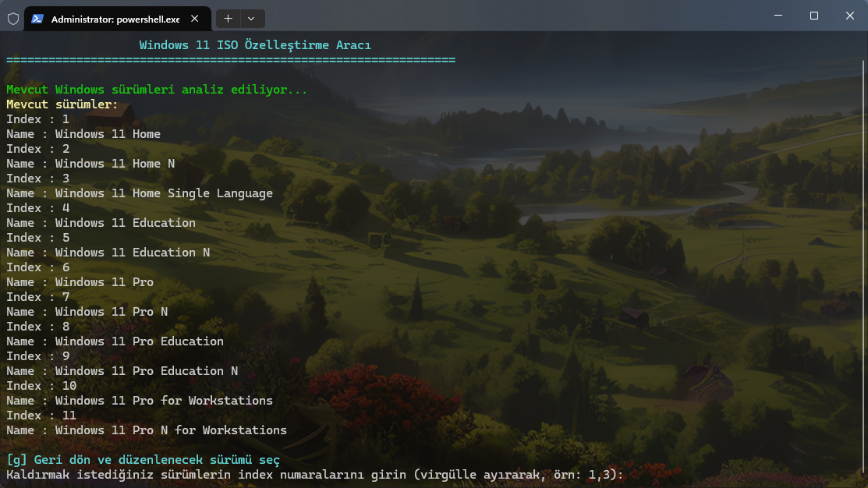Click the 'Index : 3' line
The height and width of the screenshot is (488, 868).
[37, 179]
